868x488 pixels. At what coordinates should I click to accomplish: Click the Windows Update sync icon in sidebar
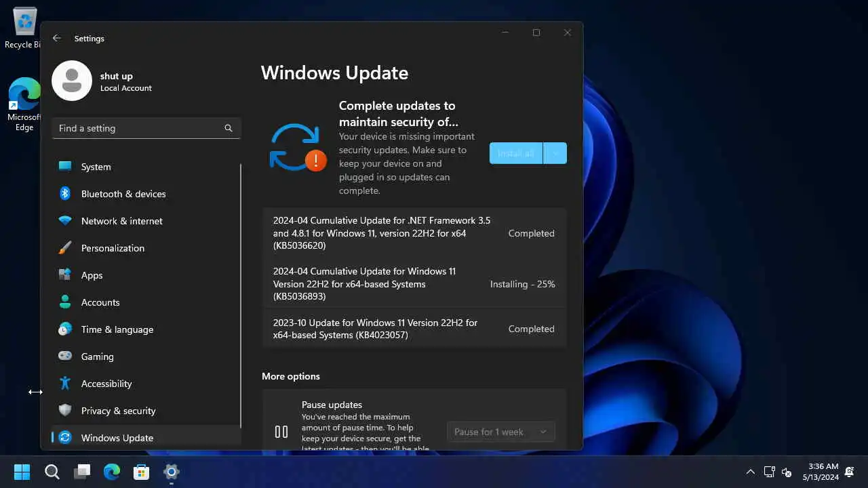(x=65, y=437)
